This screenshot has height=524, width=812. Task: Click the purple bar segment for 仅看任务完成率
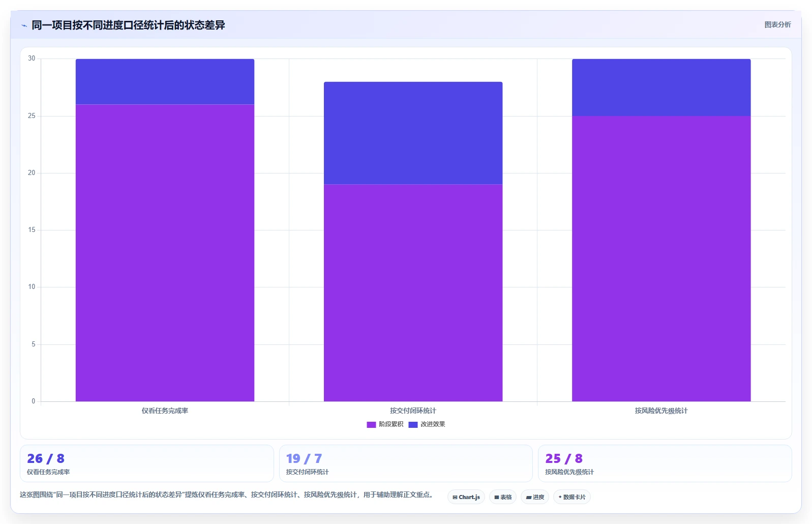point(165,253)
